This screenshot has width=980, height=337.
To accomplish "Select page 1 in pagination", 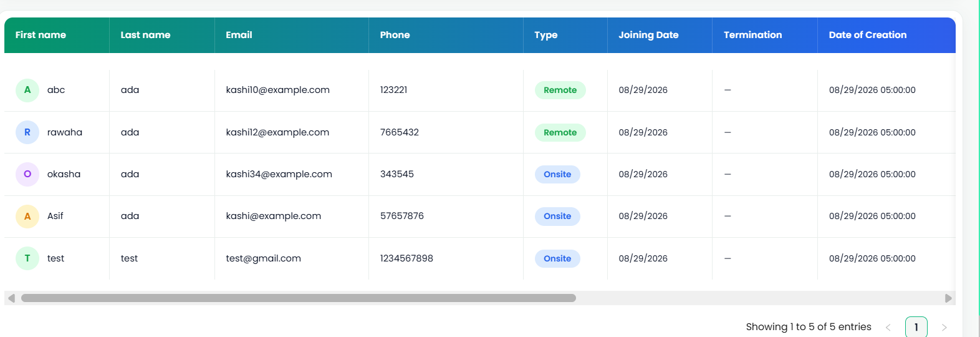I will [916, 327].
